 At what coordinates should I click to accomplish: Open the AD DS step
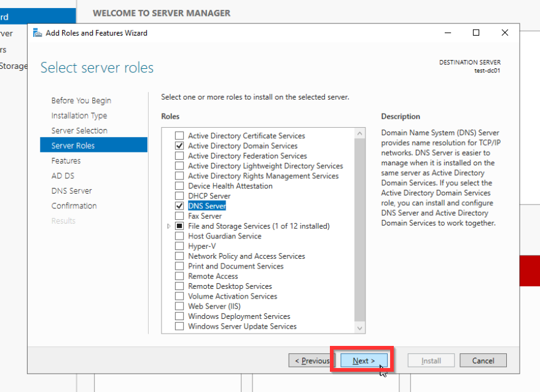[63, 176]
